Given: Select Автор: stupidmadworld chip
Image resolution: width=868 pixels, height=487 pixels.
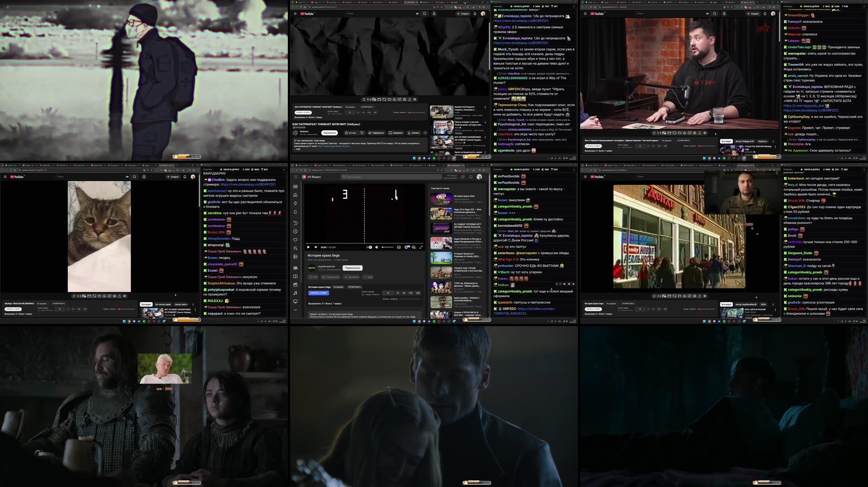Looking at the screenshot, I should point(746,304).
